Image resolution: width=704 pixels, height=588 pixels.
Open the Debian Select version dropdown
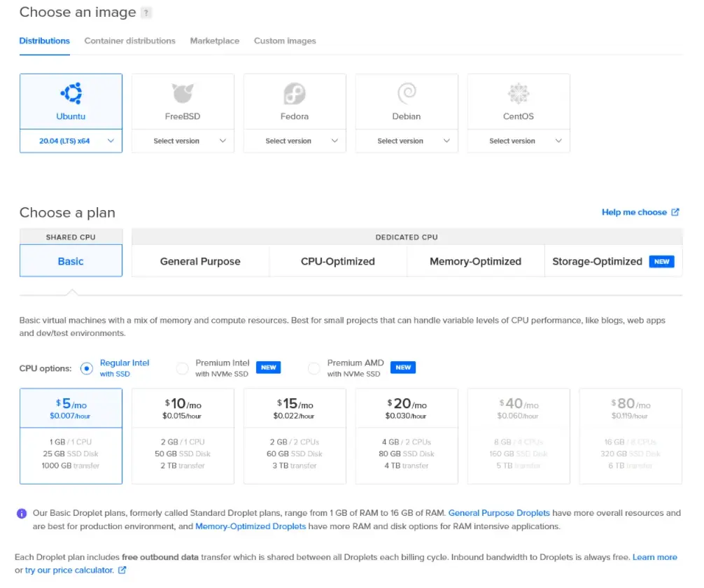(407, 141)
